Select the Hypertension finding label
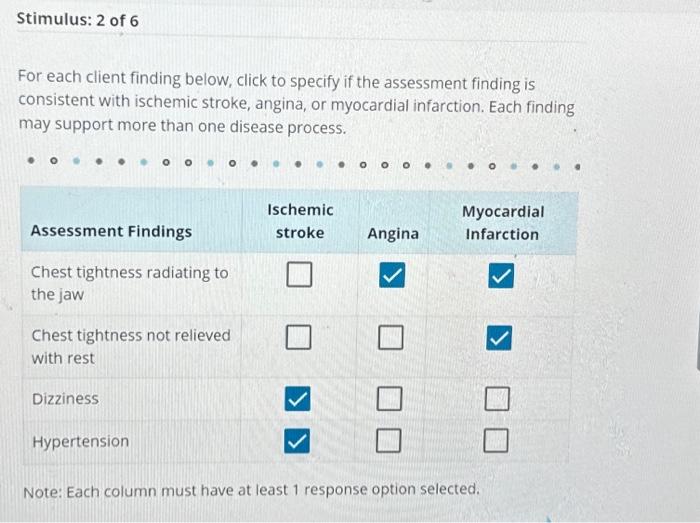This screenshot has width=700, height=523. tap(81, 441)
